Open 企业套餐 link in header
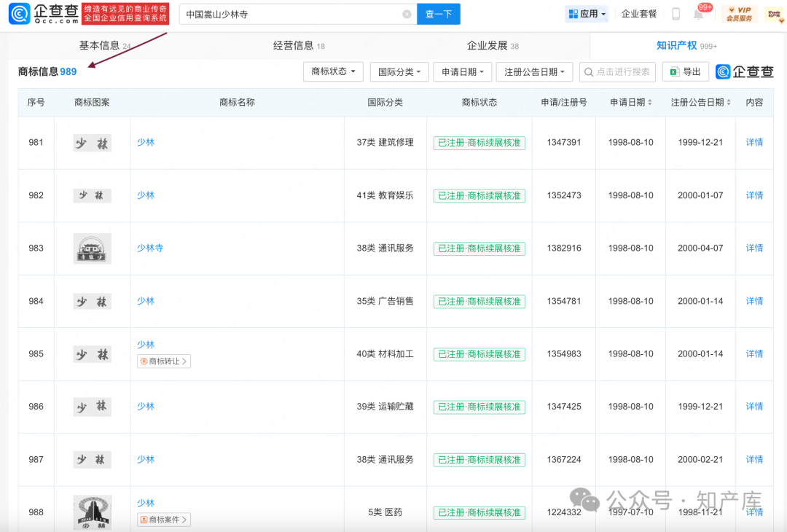 click(639, 14)
